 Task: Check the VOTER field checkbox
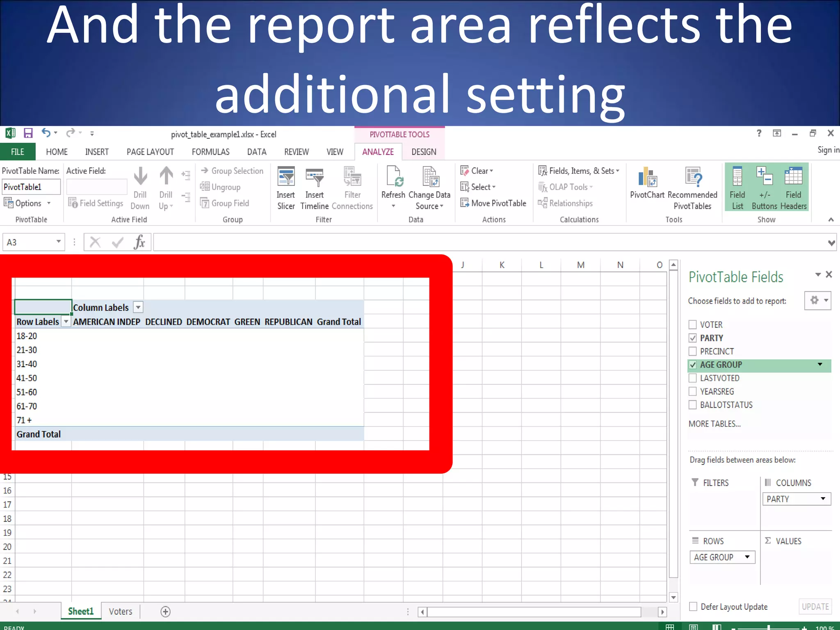tap(693, 324)
